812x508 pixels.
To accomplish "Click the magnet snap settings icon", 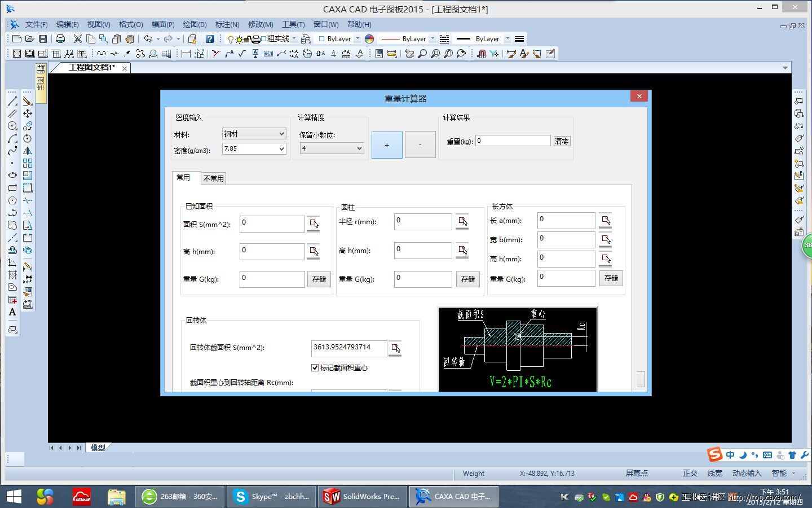I will point(482,54).
